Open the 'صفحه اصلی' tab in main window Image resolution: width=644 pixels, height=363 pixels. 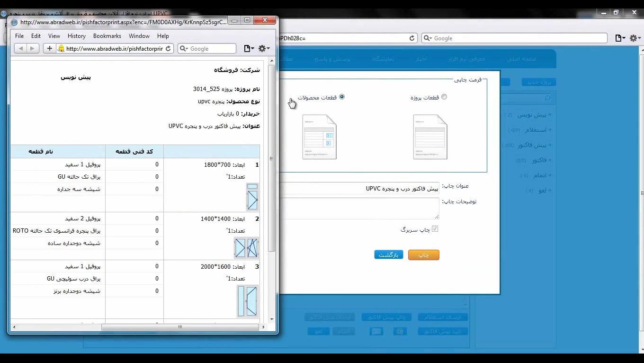[521, 59]
